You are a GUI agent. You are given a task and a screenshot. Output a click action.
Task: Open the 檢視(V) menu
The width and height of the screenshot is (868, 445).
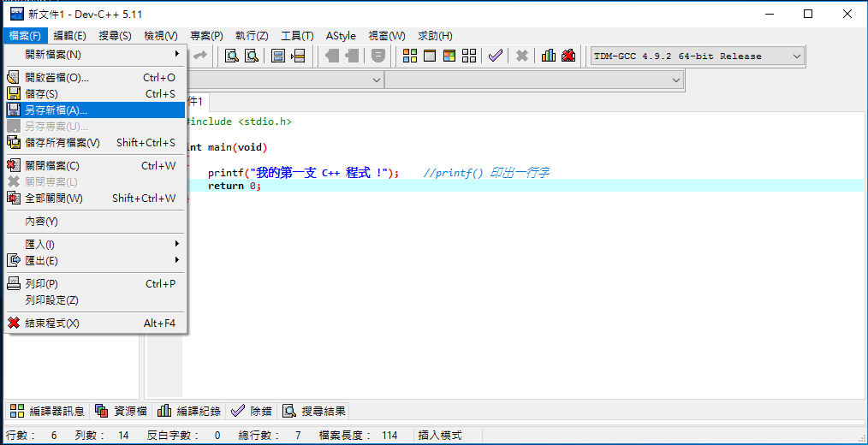click(161, 36)
